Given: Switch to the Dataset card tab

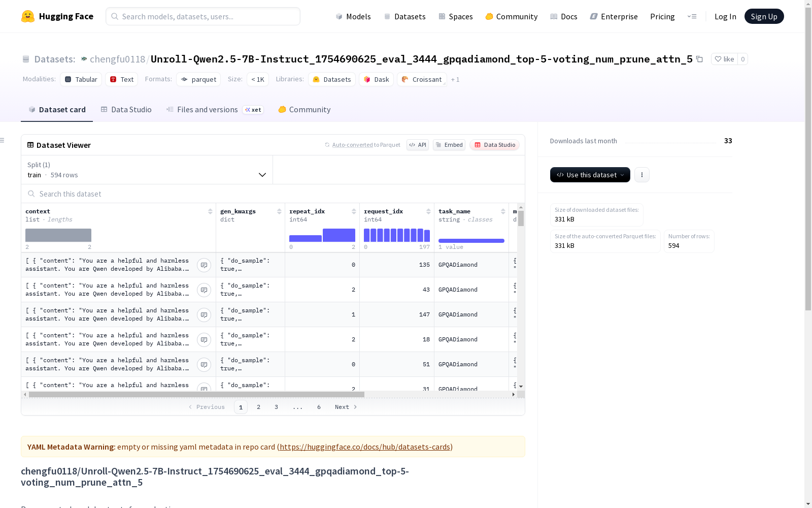Looking at the screenshot, I should (x=57, y=110).
